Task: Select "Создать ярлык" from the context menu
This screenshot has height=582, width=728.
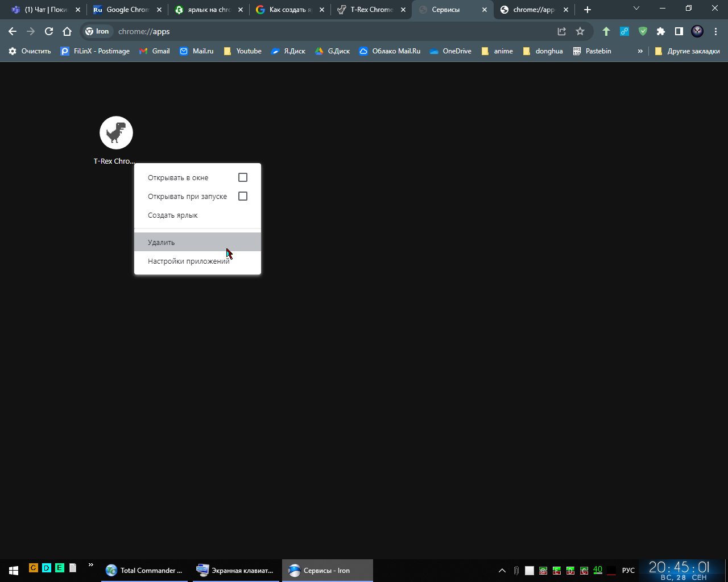Action: tap(173, 215)
